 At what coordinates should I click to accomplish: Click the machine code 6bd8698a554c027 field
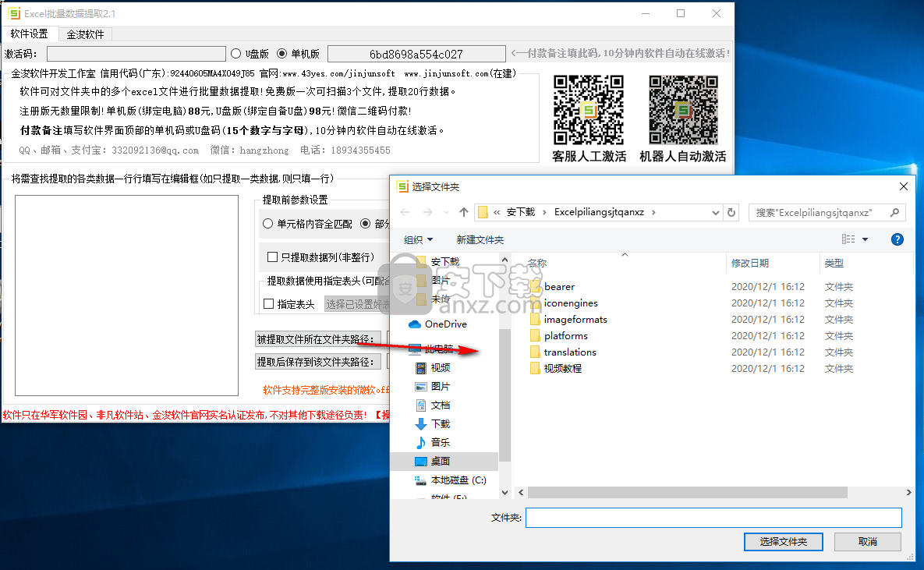[x=416, y=55]
